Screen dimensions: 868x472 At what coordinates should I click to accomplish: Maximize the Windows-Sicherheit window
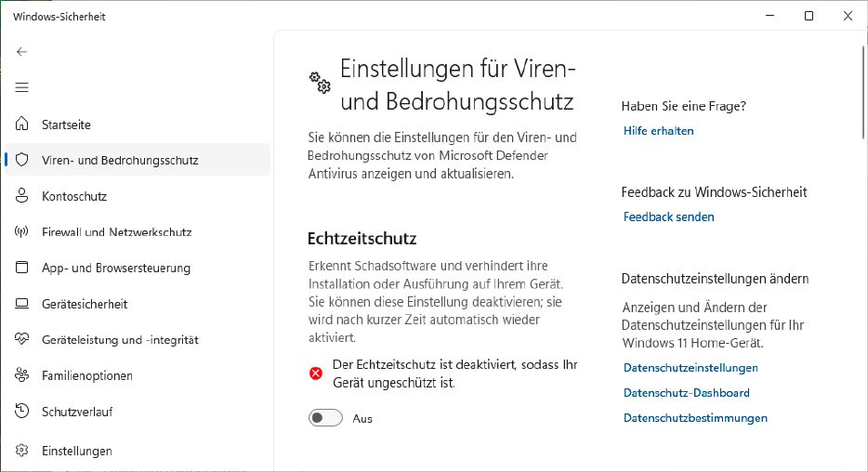pos(809,16)
